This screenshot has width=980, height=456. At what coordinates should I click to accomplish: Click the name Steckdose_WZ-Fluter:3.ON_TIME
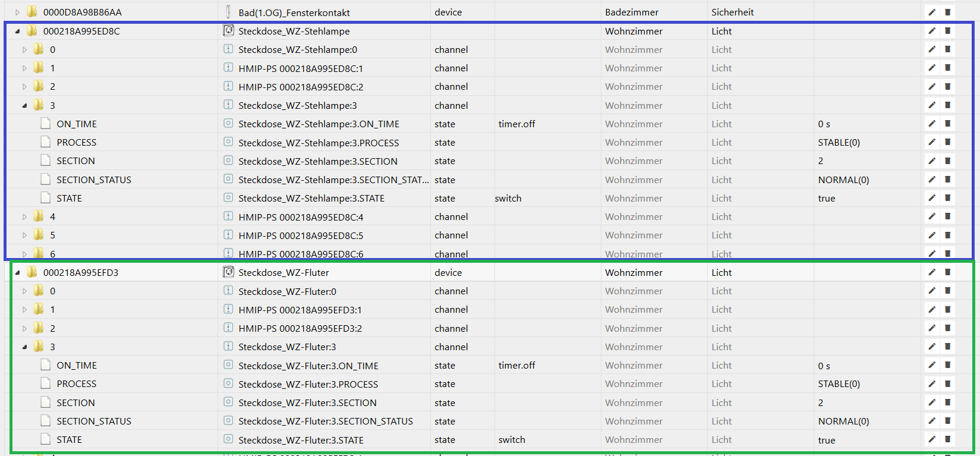(308, 366)
